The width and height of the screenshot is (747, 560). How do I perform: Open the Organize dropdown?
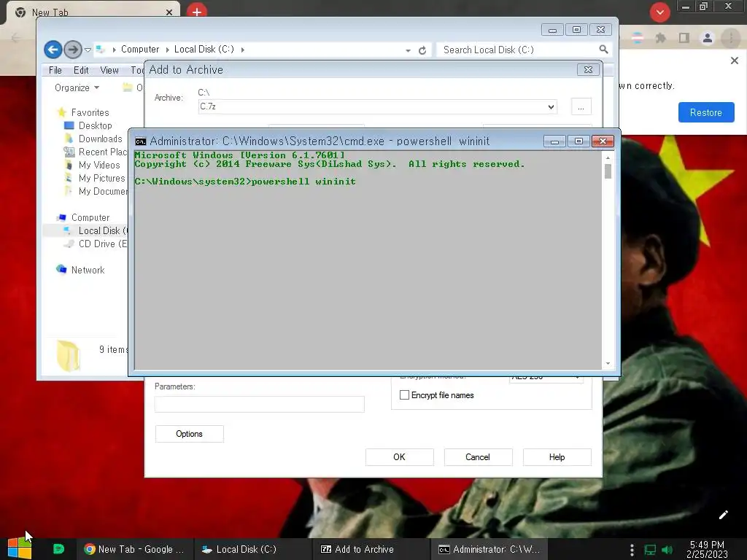point(77,87)
